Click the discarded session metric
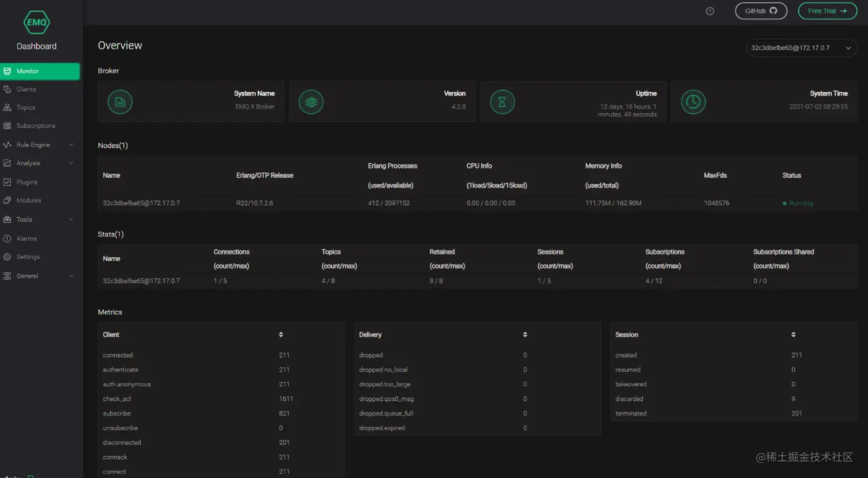The width and height of the screenshot is (868, 478). pos(734,399)
